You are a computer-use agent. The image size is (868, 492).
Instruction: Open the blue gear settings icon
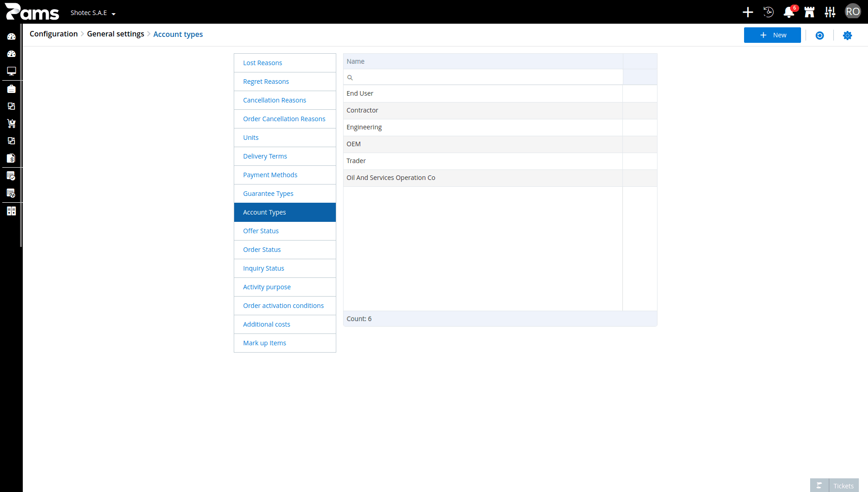tap(847, 36)
